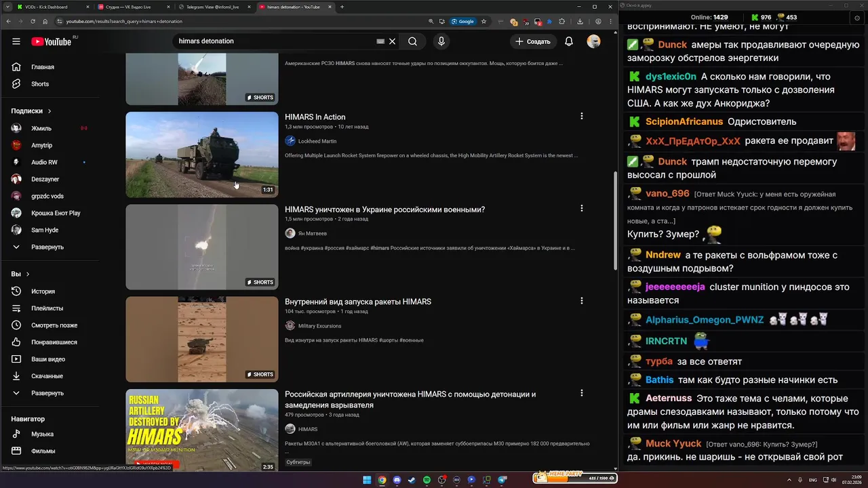Open Russian Artillery Destroyed by HIMARS thumbnail

[x=202, y=430]
